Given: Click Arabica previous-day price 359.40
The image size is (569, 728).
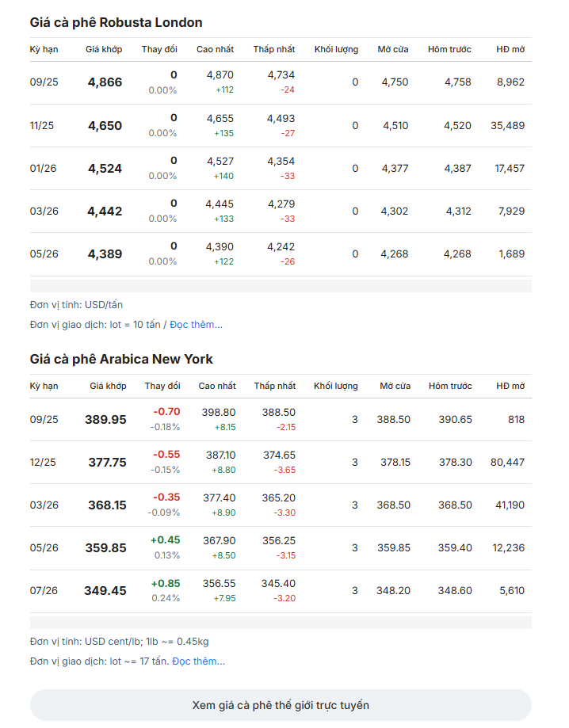Looking at the screenshot, I should click(x=455, y=548).
